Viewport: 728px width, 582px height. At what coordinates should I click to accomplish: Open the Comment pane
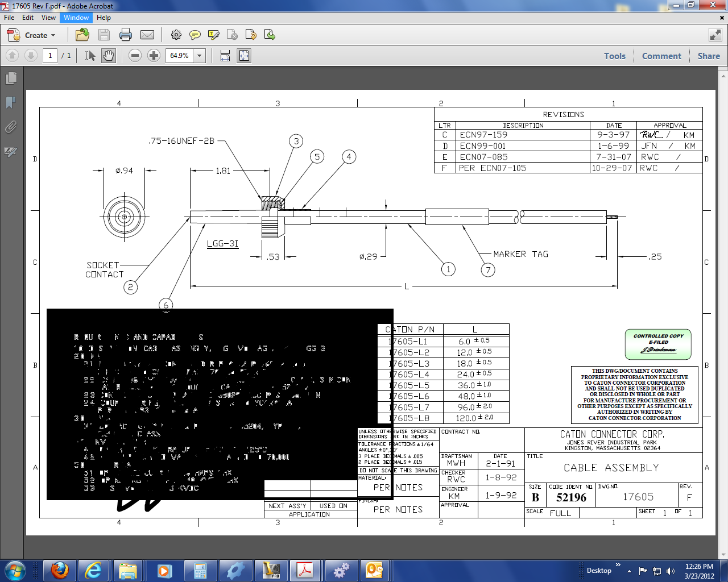click(661, 56)
